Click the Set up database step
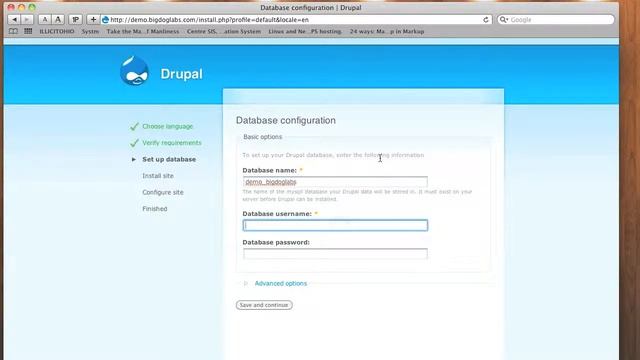640x360 pixels. [169, 159]
